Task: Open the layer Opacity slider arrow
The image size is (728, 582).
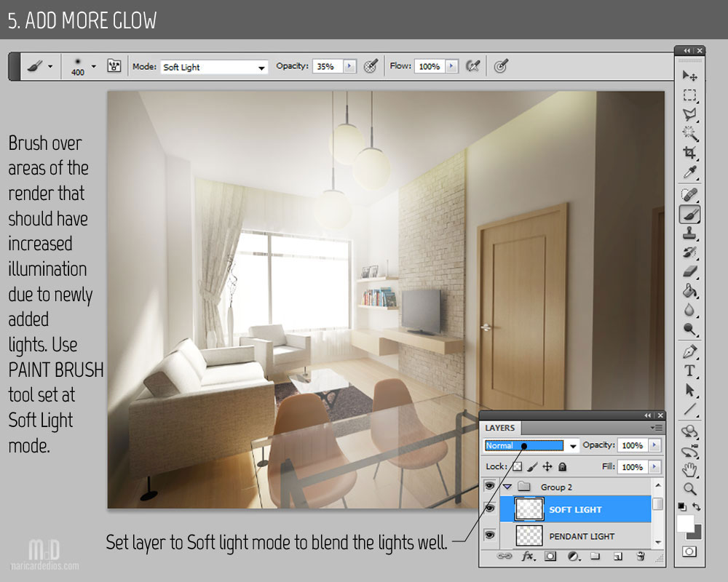Action: pyautogui.click(x=654, y=445)
